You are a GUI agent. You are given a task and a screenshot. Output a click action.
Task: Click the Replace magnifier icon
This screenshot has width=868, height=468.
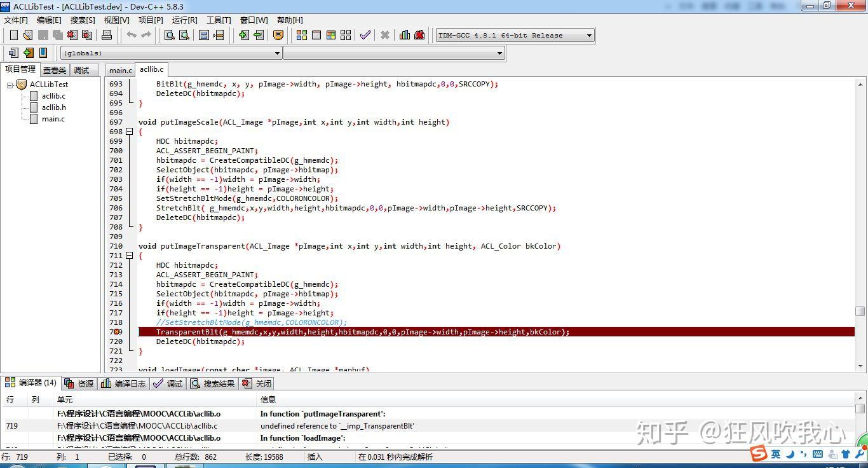click(184, 35)
